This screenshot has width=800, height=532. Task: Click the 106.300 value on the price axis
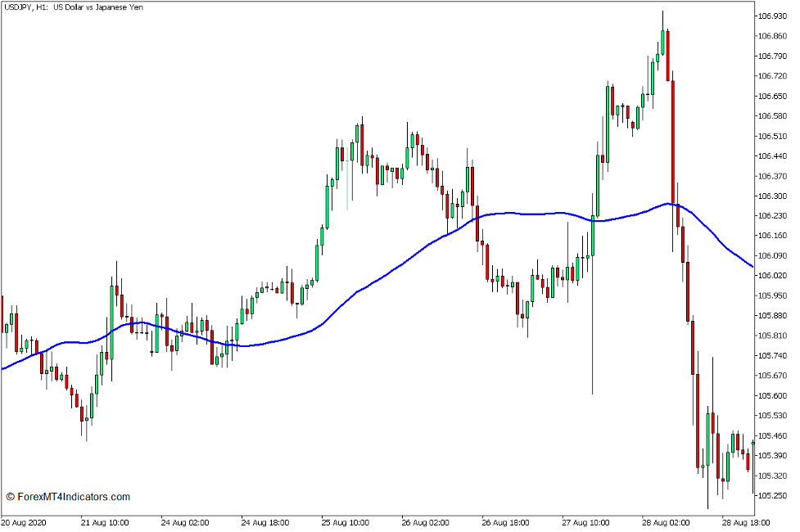tap(773, 196)
